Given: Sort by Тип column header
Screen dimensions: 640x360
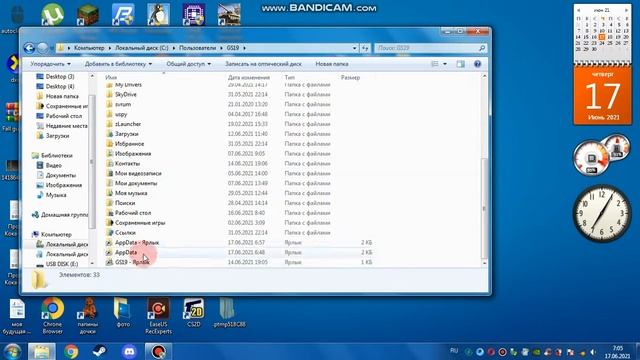Looking at the screenshot, I should coord(289,77).
